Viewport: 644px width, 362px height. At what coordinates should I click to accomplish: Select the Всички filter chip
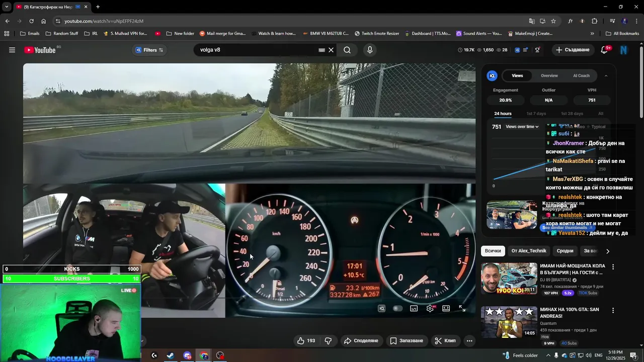click(x=493, y=251)
